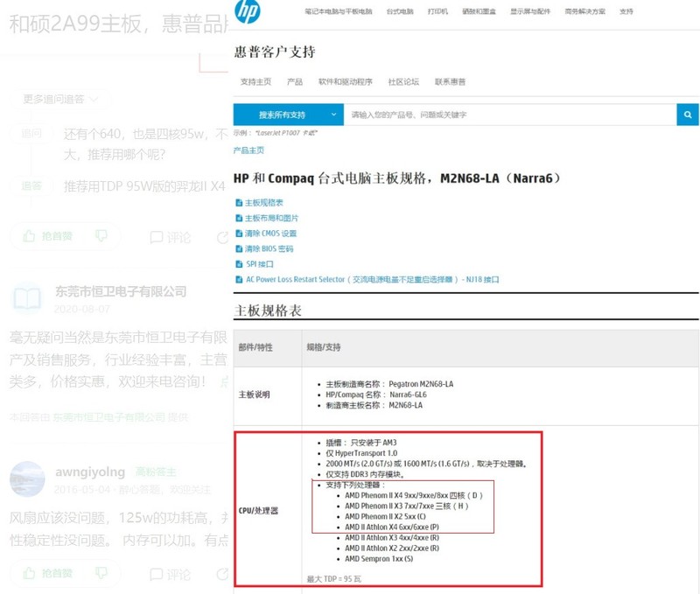Click AMD Phenom II X3 processor entry
This screenshot has height=594, width=700.
point(407,507)
